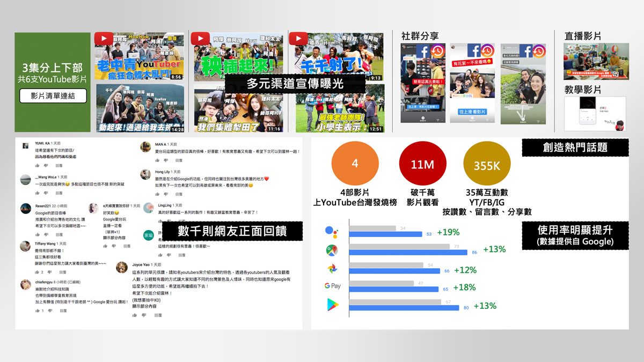This screenshot has width=644, height=362.
Task: Click the 多元渠道宣傳曝光 black label
Action: [x=295, y=84]
